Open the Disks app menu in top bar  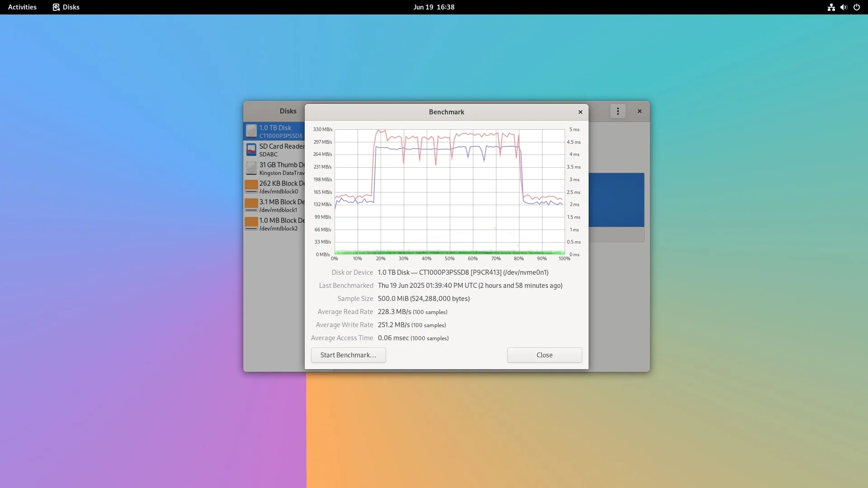[66, 7]
